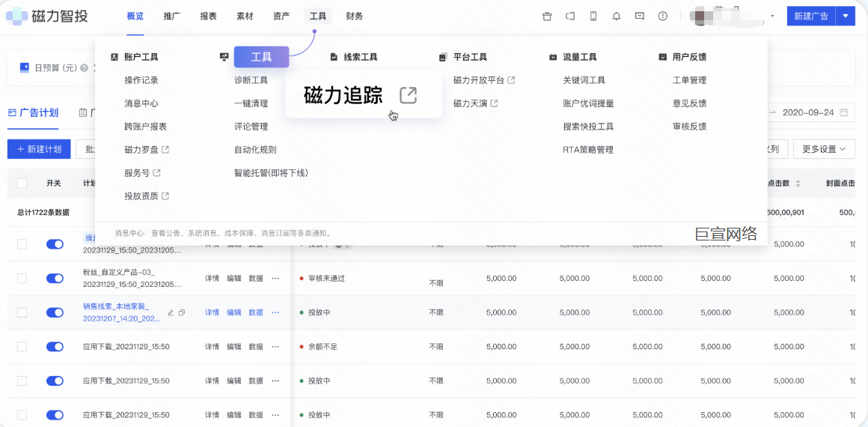Select 一键清理 in the tools menu
The width and height of the screenshot is (868, 427).
click(251, 103)
